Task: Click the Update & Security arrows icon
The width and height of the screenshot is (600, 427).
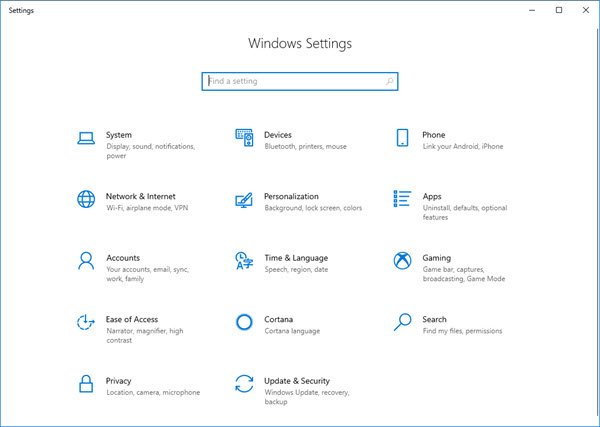Action: click(244, 384)
